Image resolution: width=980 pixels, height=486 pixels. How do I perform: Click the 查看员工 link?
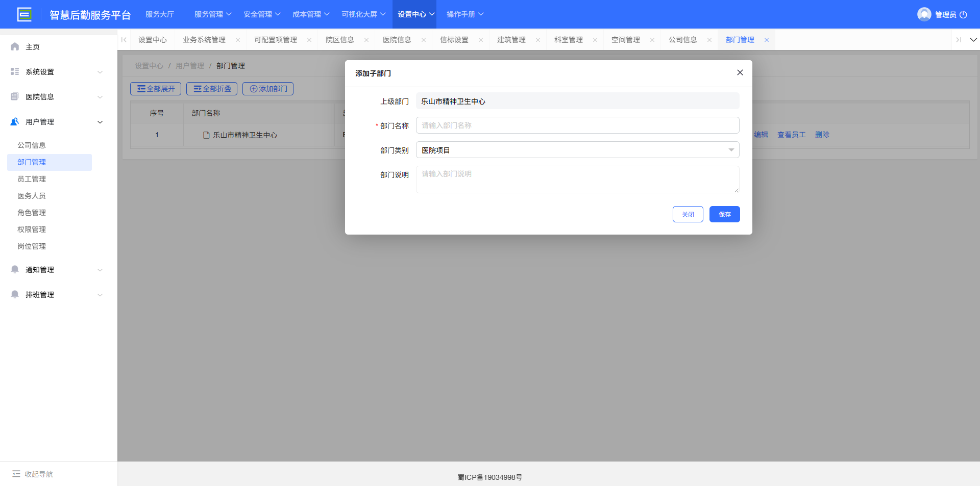coord(792,135)
